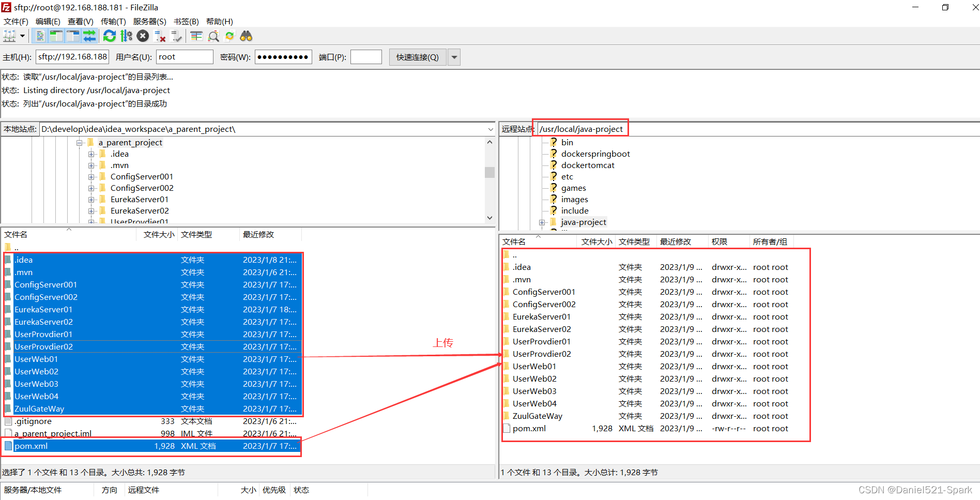Select dockertomcat in remote tree
Viewport: 980px width, 500px height.
point(588,165)
